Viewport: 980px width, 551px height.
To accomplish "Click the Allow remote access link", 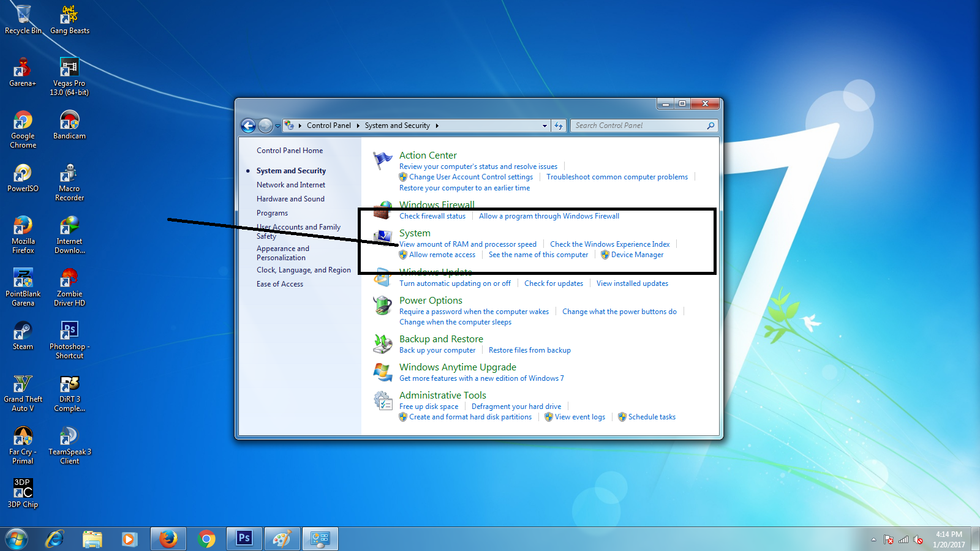I will [442, 254].
